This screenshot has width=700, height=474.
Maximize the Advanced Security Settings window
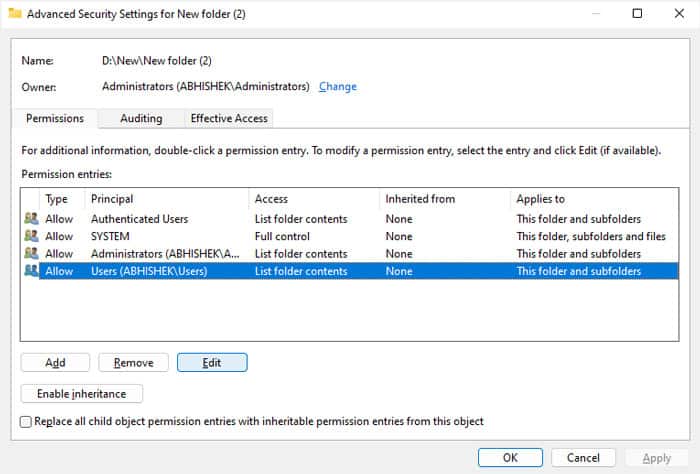point(638,13)
